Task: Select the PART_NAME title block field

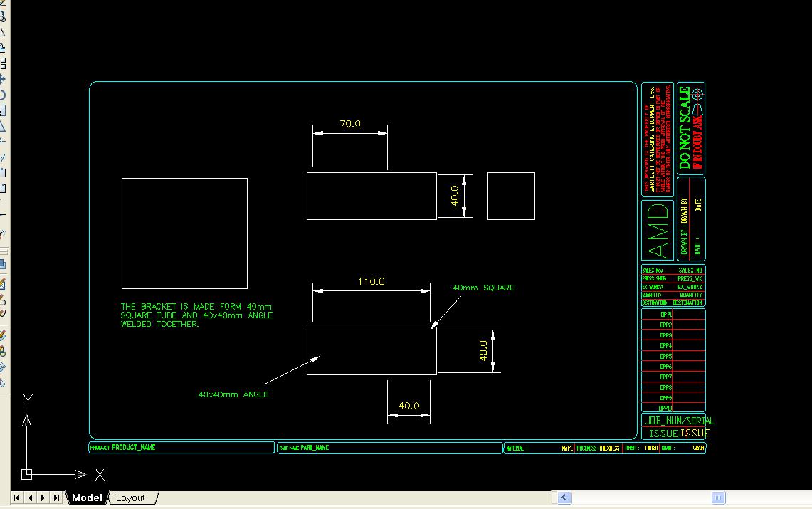Action: pyautogui.click(x=315, y=447)
